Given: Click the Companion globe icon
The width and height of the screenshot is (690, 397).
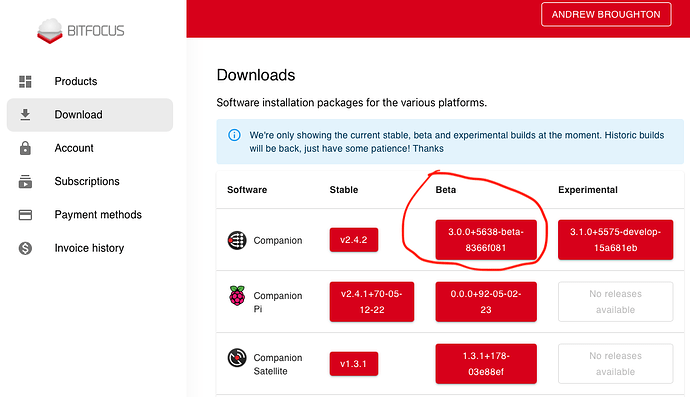Looking at the screenshot, I should [x=237, y=240].
